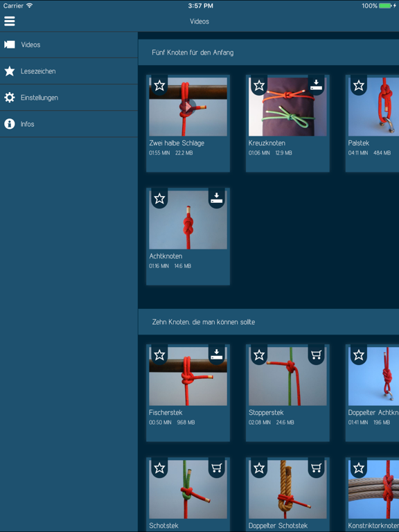Open the Kreuzknoten video thumbnail

point(287,107)
